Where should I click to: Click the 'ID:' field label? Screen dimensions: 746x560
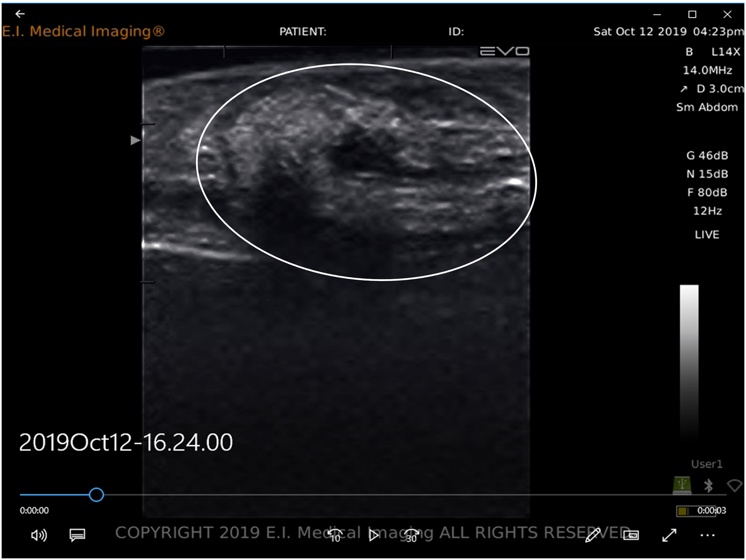(x=456, y=32)
